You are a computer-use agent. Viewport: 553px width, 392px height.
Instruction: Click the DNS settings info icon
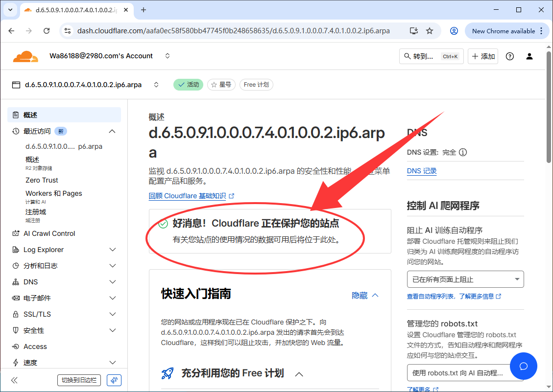pyautogui.click(x=463, y=152)
